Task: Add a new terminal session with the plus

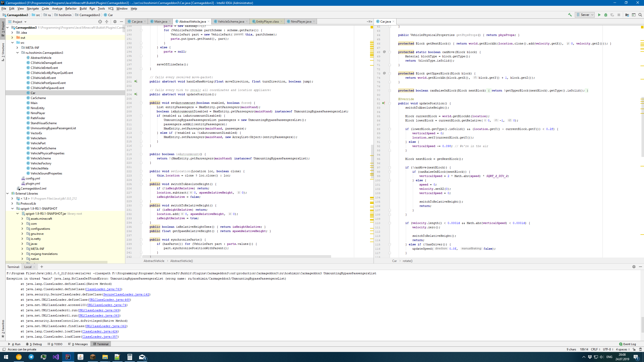Action: (42, 267)
